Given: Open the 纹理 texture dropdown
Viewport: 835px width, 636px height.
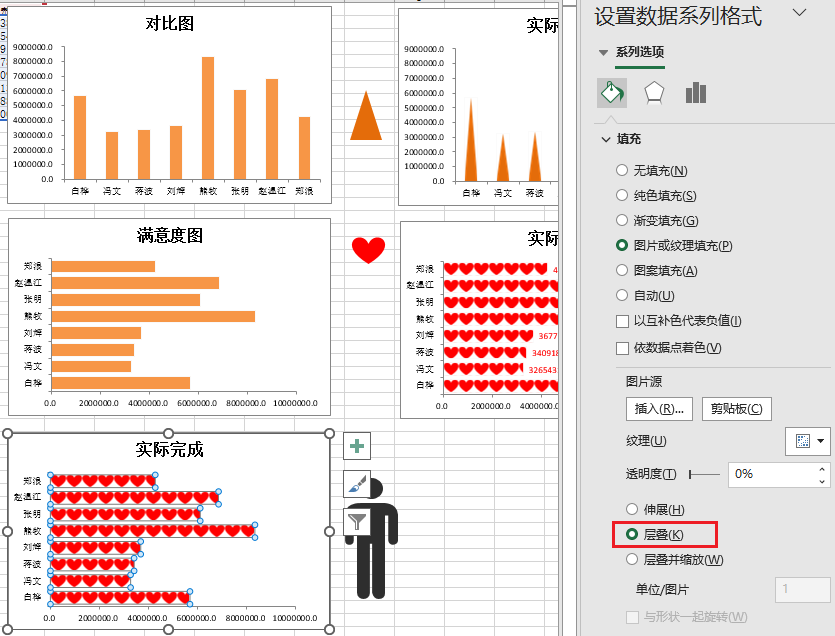Looking at the screenshot, I should 808,441.
